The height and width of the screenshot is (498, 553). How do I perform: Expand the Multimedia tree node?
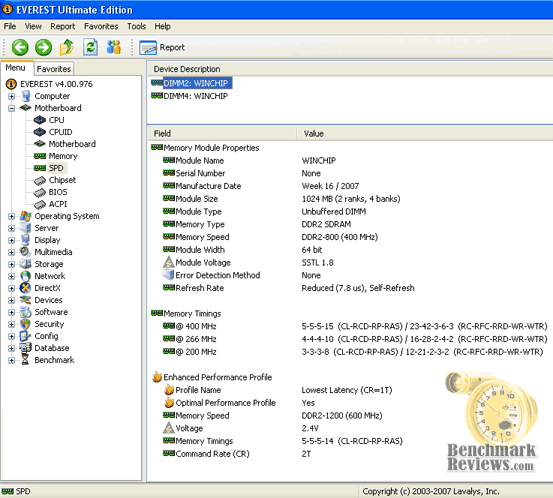tap(11, 252)
